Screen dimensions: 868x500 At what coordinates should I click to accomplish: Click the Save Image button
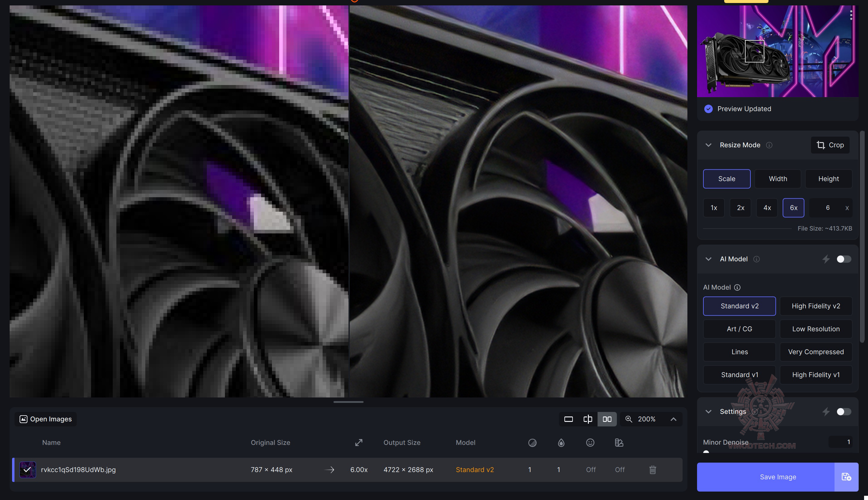(765, 477)
